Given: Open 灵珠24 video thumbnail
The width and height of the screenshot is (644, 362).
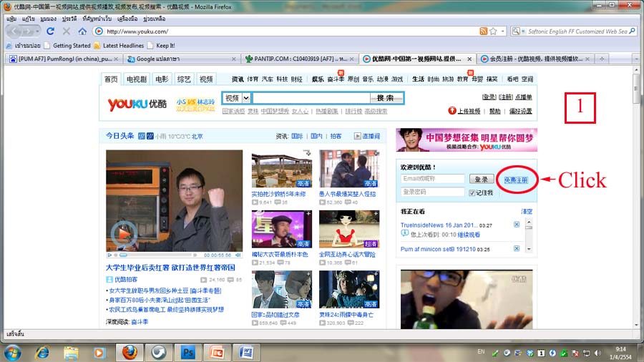Looking at the screenshot, I should (349, 289).
